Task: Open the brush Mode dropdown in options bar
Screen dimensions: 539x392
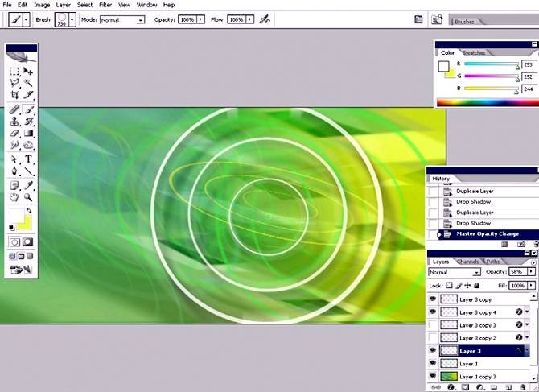Action: coord(123,19)
